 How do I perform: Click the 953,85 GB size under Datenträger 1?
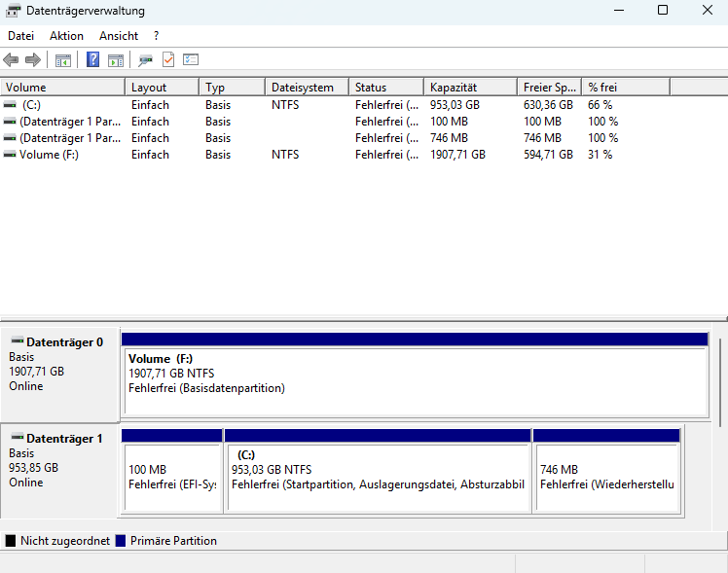tap(33, 468)
